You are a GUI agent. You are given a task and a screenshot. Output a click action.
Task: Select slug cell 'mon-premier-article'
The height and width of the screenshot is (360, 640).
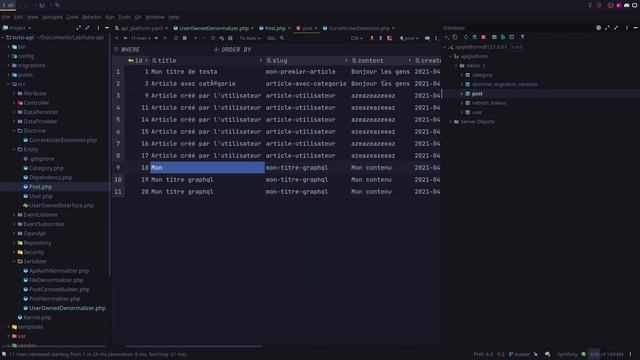coord(300,71)
